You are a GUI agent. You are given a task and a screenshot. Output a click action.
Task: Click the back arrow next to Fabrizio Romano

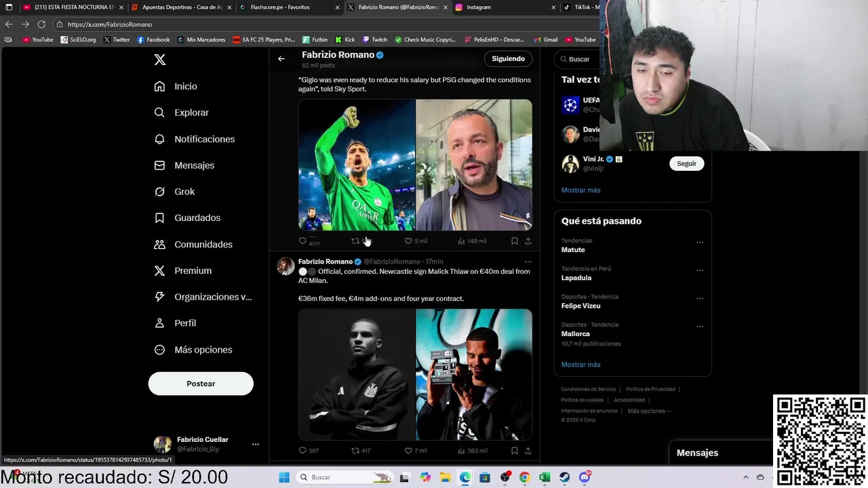281,59
